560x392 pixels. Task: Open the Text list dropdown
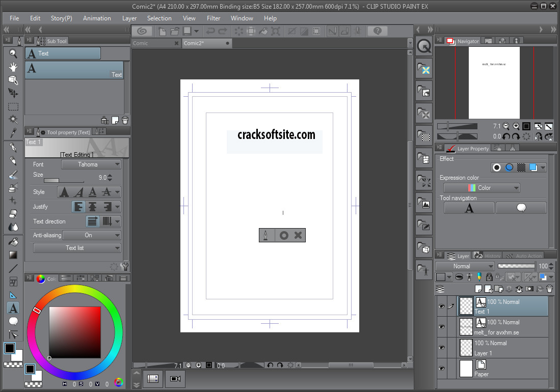(x=77, y=248)
